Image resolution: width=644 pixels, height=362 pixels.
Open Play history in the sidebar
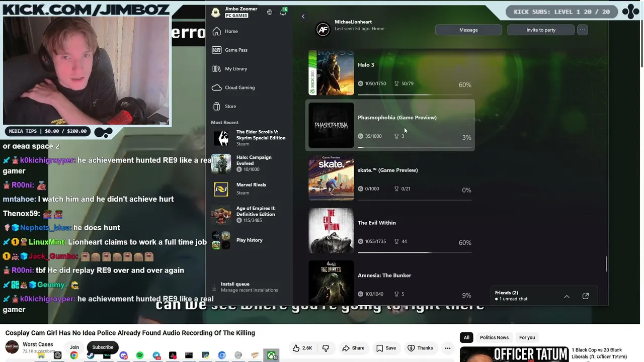point(250,240)
